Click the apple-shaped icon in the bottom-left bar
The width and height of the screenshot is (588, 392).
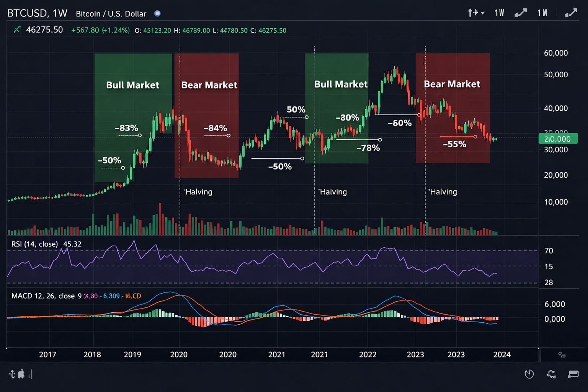click(x=21, y=374)
